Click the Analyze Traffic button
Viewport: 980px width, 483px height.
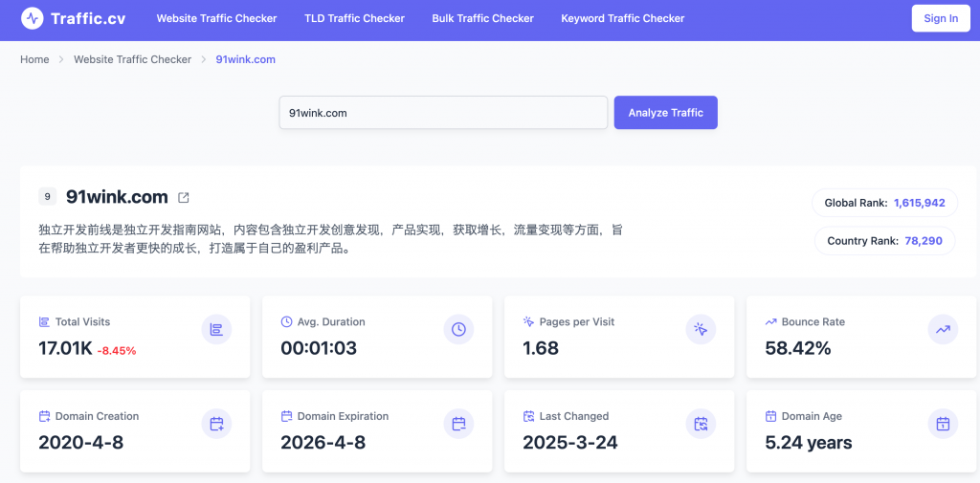coord(666,113)
